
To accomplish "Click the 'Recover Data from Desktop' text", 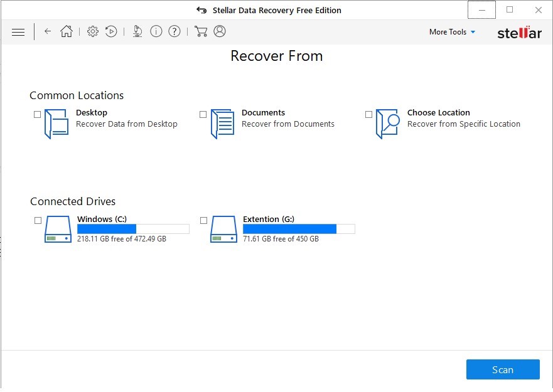I will click(x=127, y=124).
